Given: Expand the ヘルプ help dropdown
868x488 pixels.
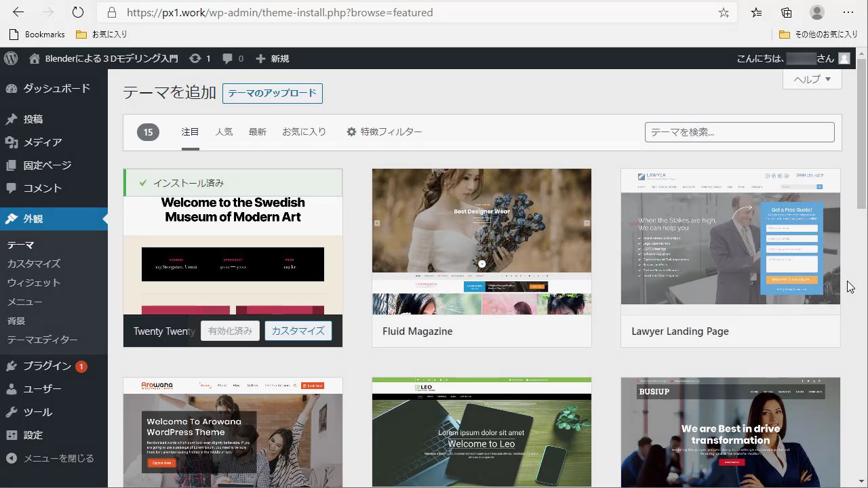Looking at the screenshot, I should 812,79.
